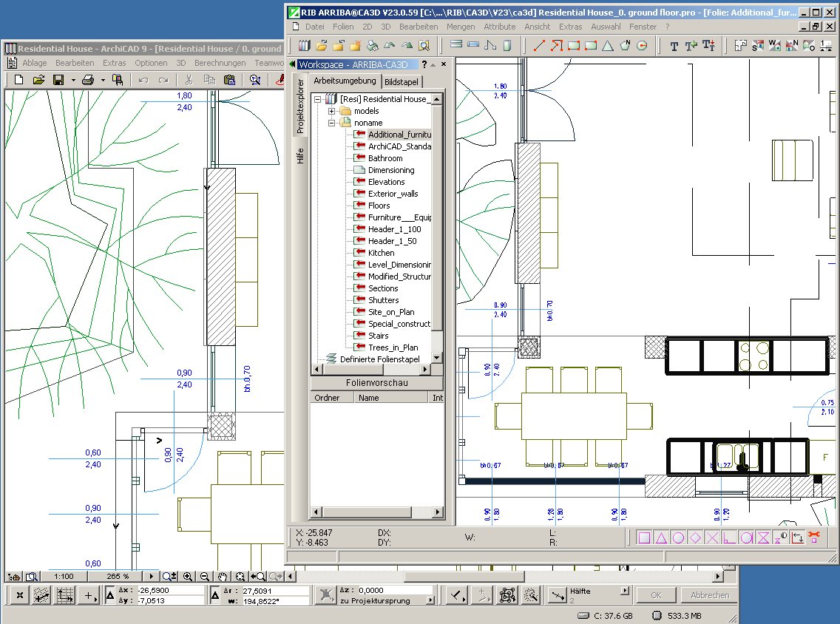Select the Stairs layer in tree
The width and height of the screenshot is (840, 624).
click(378, 336)
